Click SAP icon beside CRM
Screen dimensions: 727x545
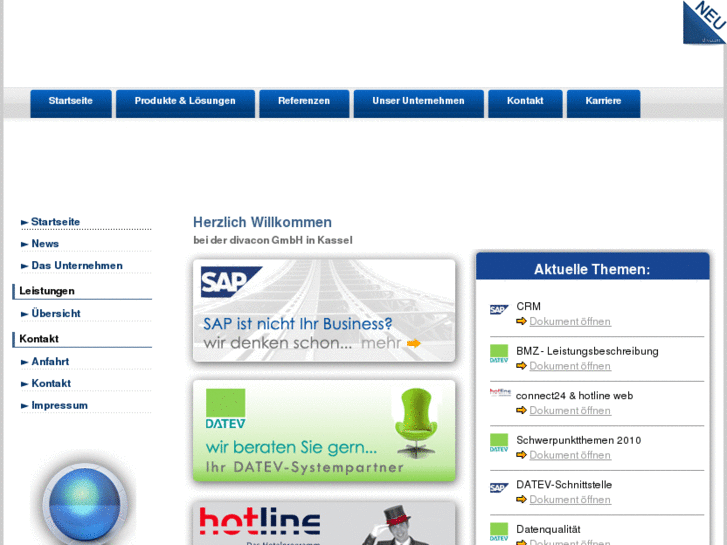(x=499, y=309)
